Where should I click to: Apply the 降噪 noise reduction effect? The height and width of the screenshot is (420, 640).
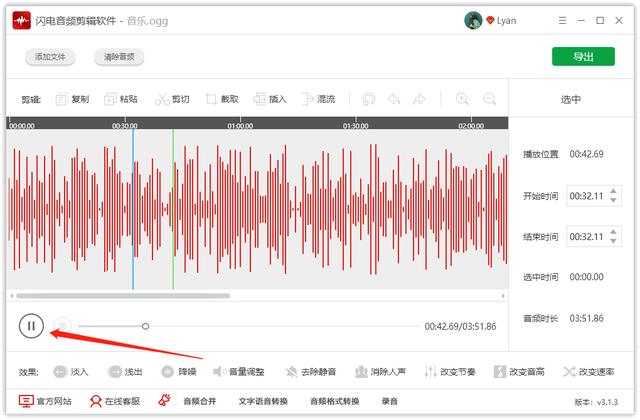[x=179, y=371]
